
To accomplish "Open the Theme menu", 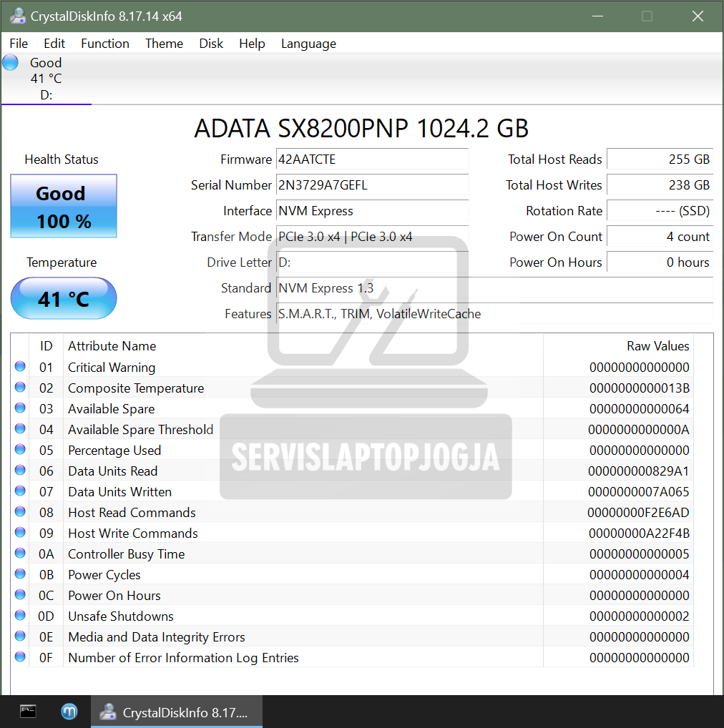I will coord(164,44).
